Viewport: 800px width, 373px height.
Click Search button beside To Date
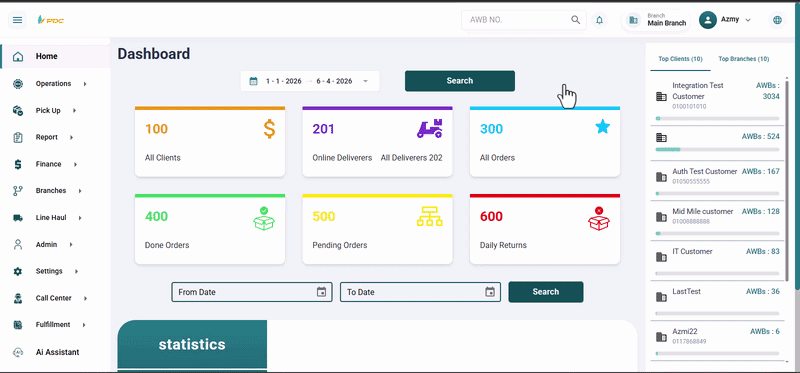[x=546, y=292]
